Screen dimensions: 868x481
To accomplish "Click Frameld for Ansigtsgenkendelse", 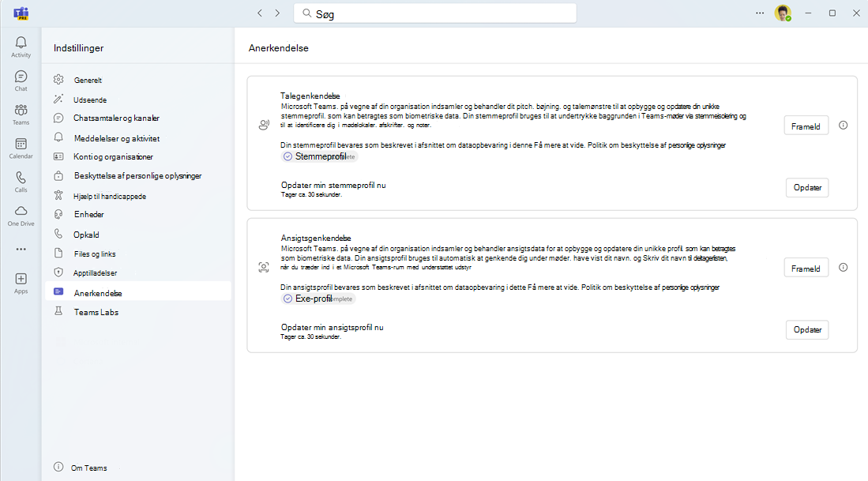I will click(806, 269).
